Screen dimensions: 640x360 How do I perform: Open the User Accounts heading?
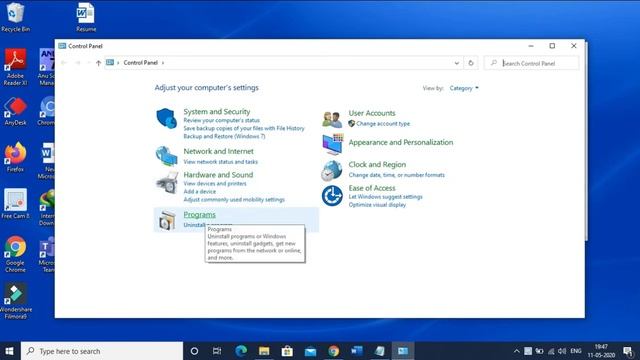click(x=372, y=113)
